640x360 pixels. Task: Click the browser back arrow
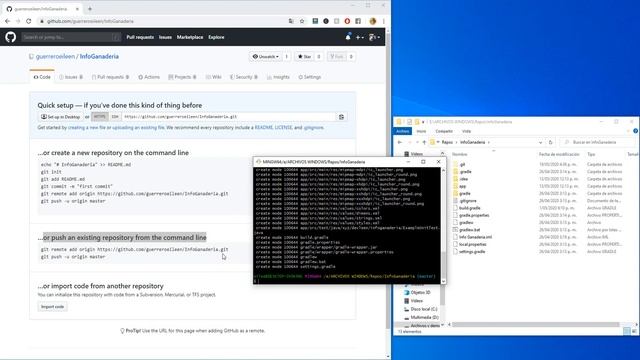click(x=7, y=21)
